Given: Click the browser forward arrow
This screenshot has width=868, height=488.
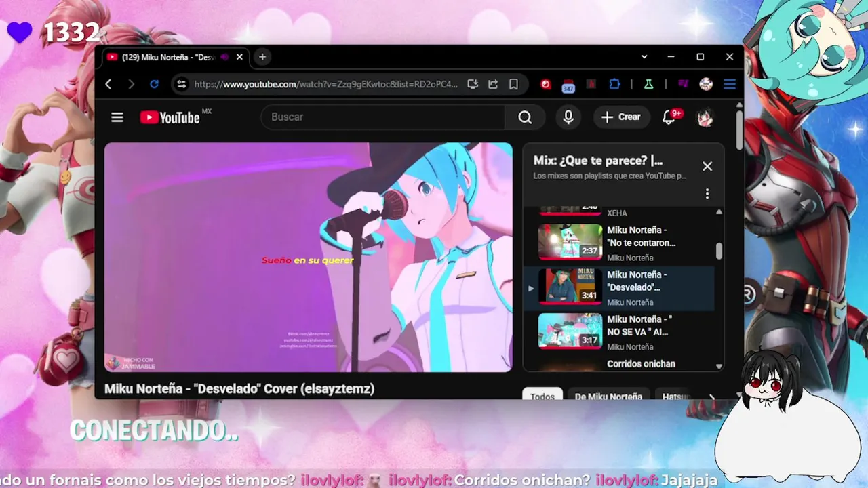Looking at the screenshot, I should click(x=131, y=84).
